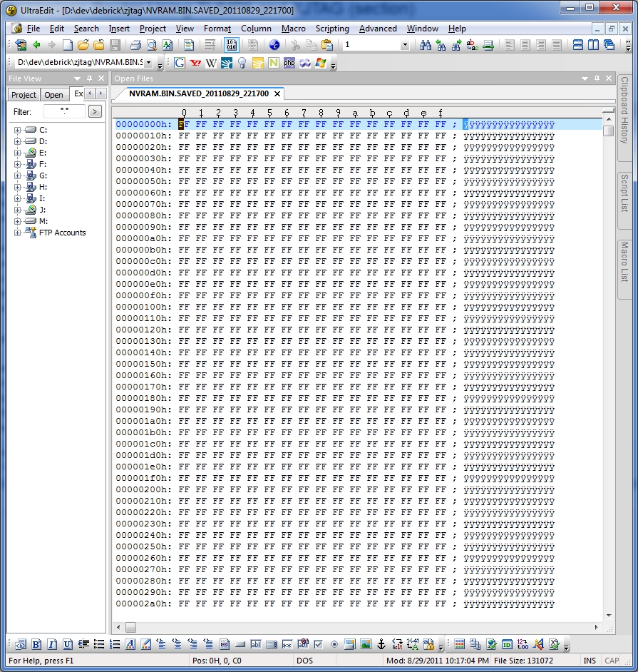The height and width of the screenshot is (672, 638).
Task: Select the NVRAM.BIN.SAVED_20110829_221700 file tab
Action: [199, 93]
